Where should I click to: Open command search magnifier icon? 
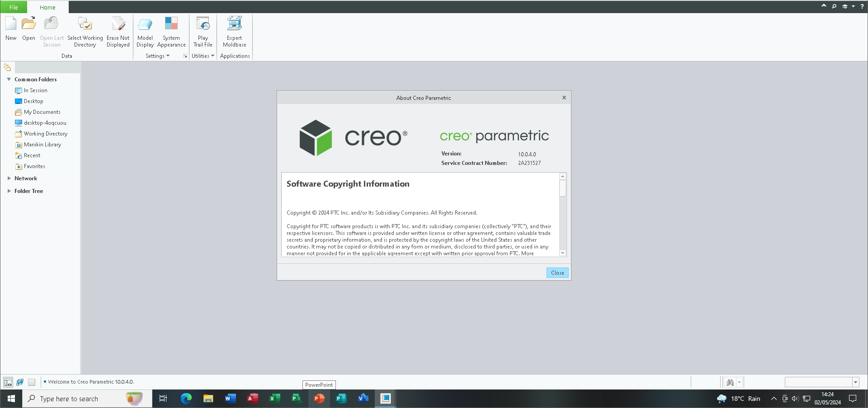[834, 6]
